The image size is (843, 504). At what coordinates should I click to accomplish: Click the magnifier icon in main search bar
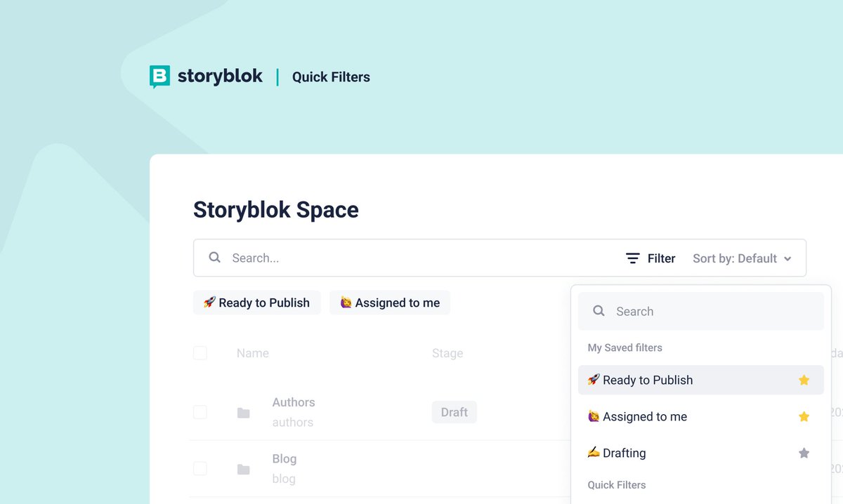(215, 258)
